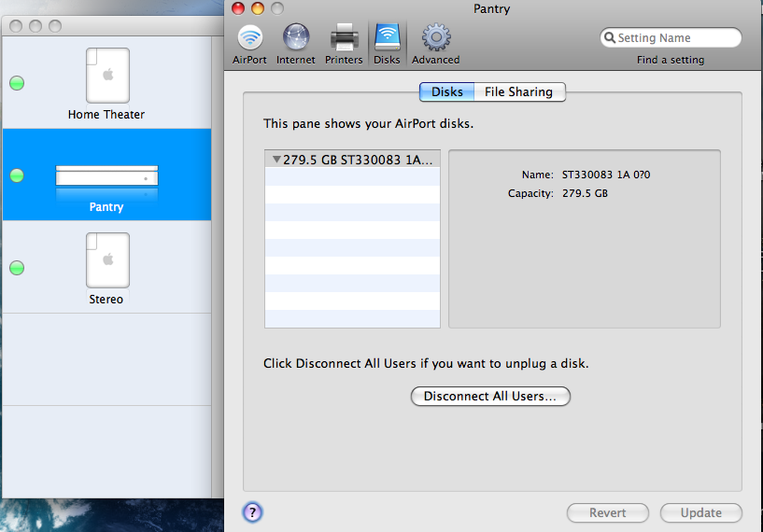This screenshot has height=532, width=763.
Task: Focus the Setting Name search field
Action: click(671, 37)
